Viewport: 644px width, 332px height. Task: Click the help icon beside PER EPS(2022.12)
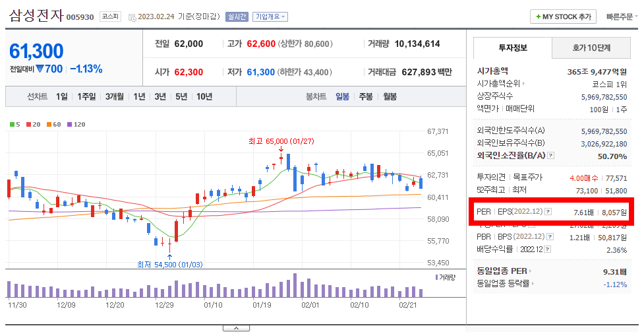[548, 212]
